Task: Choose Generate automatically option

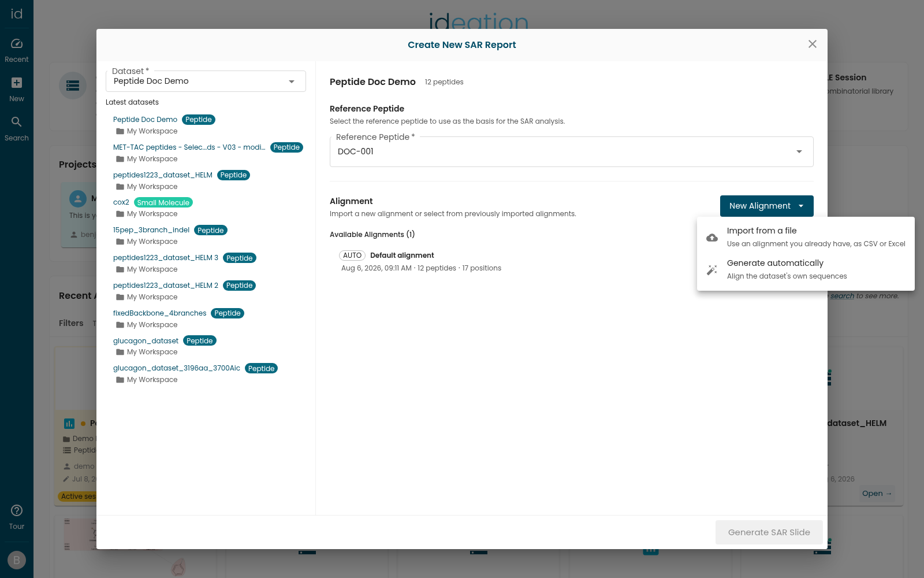Action: 806,269
